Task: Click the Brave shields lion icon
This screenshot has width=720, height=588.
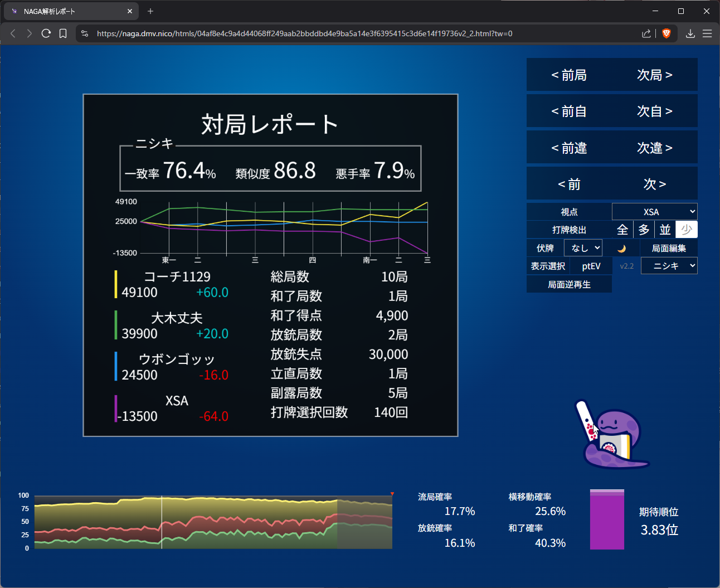Action: point(666,33)
